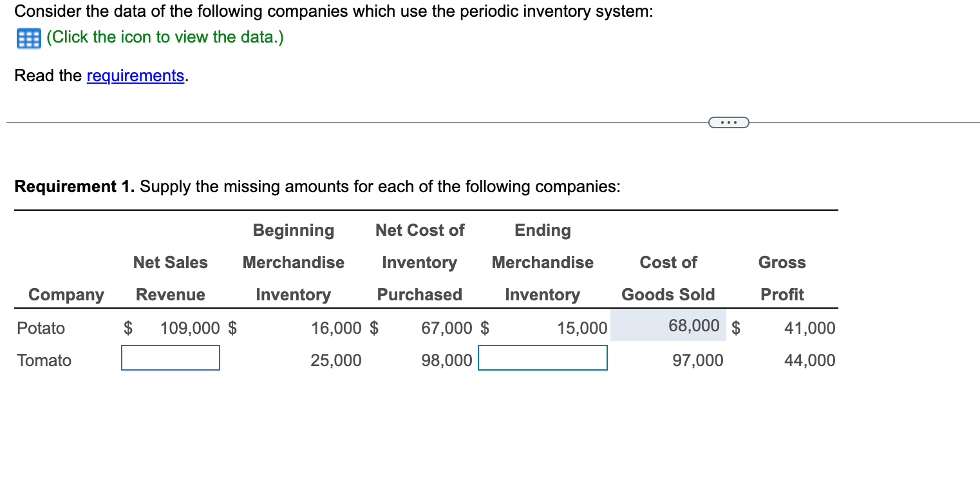Expand the ellipsis divider control
The image size is (980, 504).
[x=728, y=122]
